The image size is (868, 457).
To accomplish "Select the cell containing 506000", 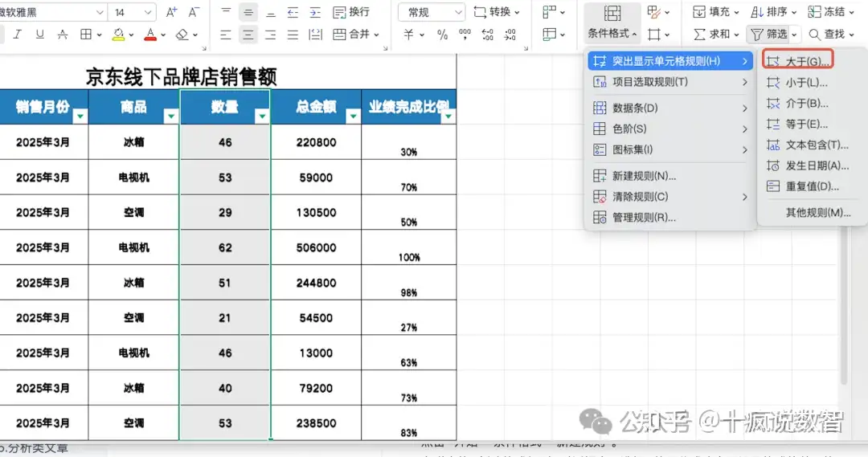I will pos(316,247).
